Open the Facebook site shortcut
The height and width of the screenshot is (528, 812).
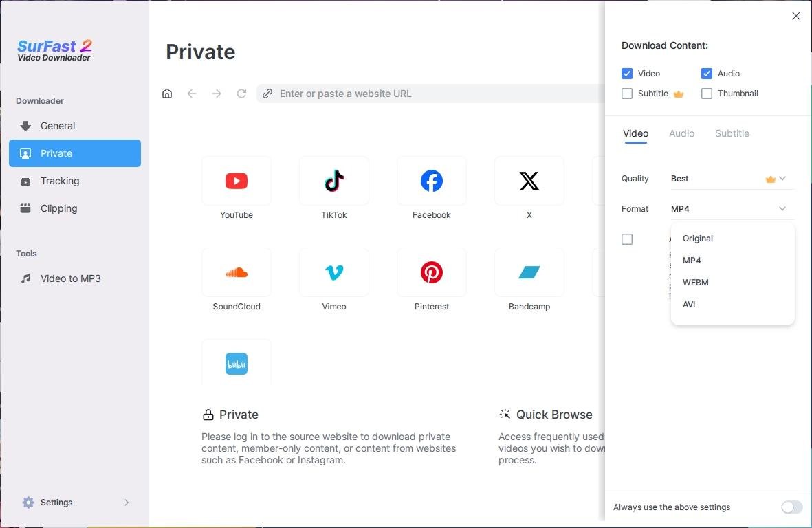click(x=431, y=181)
